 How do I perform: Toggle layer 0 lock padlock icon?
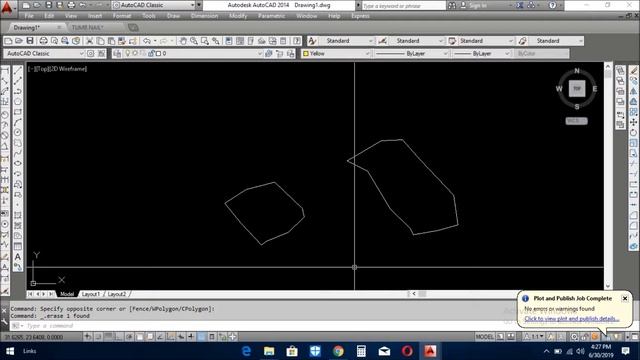[x=151, y=53]
